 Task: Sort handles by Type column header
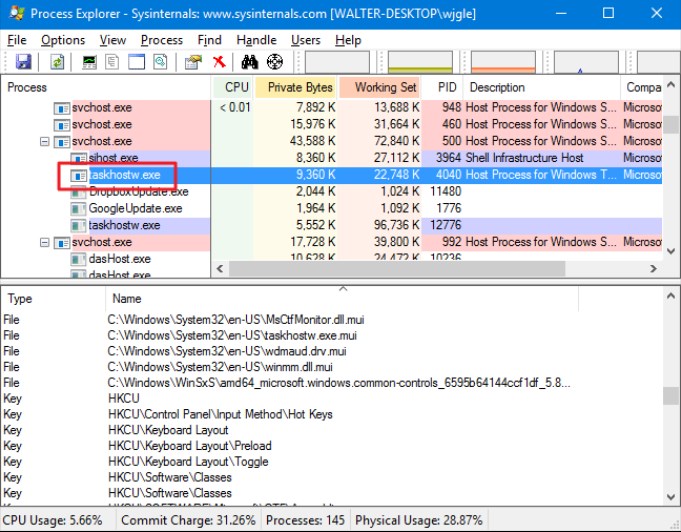click(x=53, y=299)
